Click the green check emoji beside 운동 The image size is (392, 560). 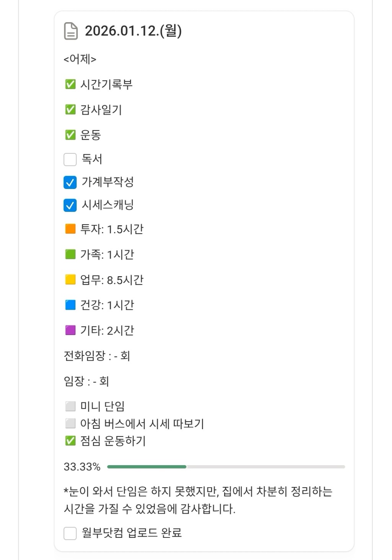tap(70, 135)
